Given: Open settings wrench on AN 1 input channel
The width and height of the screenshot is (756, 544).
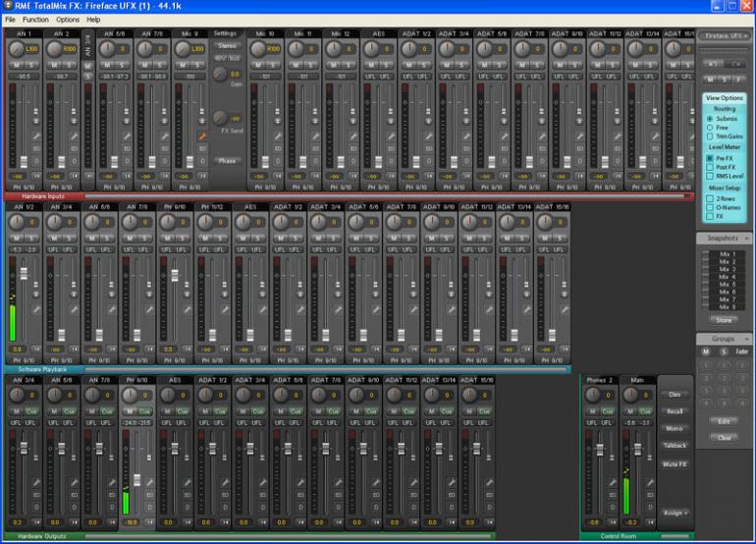Looking at the screenshot, I should 35,136.
